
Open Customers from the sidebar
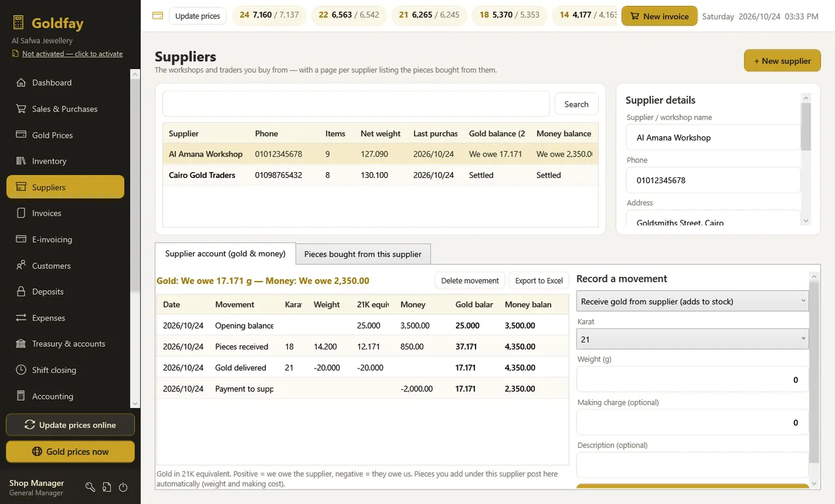click(65, 265)
